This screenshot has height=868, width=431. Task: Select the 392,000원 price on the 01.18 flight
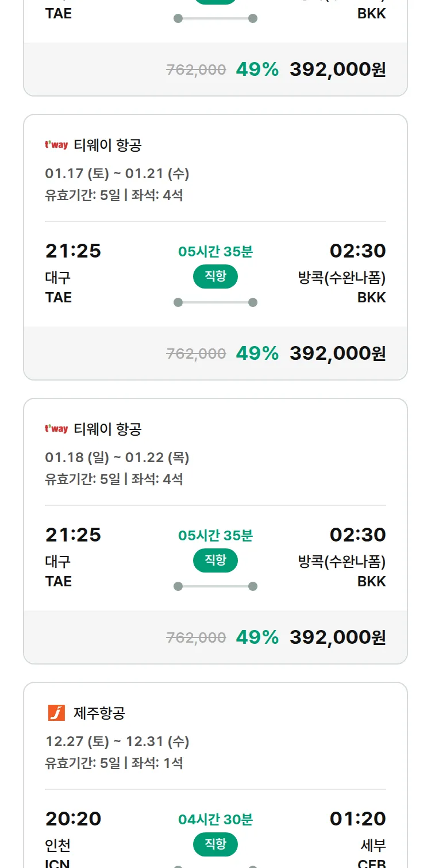(337, 637)
